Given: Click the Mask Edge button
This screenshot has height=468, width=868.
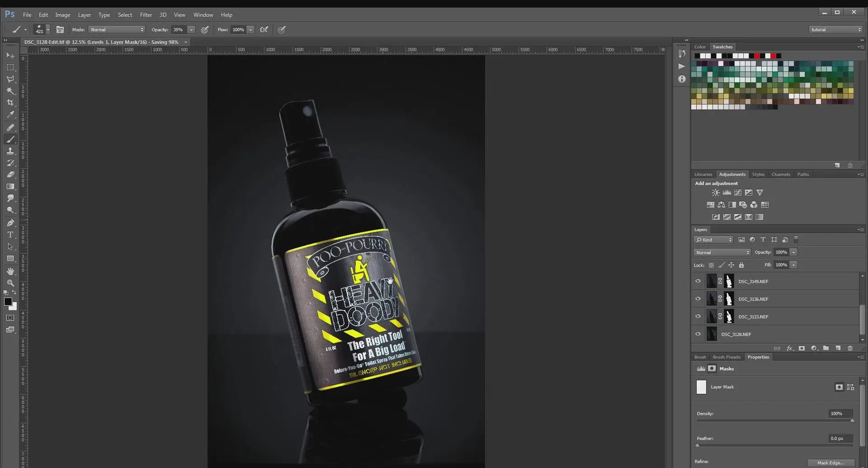Looking at the screenshot, I should point(830,463).
